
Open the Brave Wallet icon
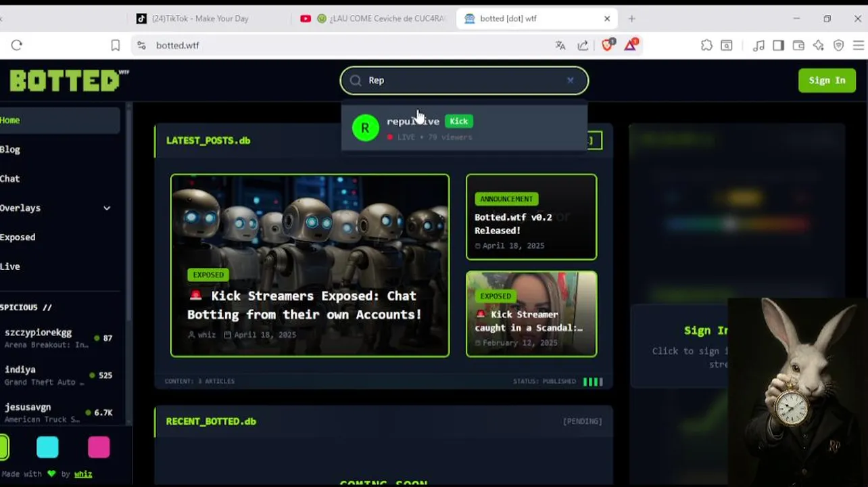[x=798, y=45]
